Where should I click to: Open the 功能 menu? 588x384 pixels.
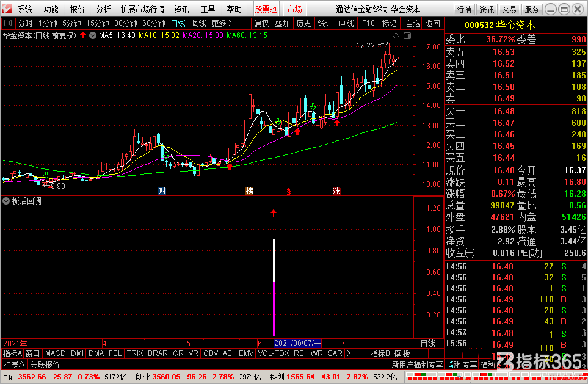point(51,9)
